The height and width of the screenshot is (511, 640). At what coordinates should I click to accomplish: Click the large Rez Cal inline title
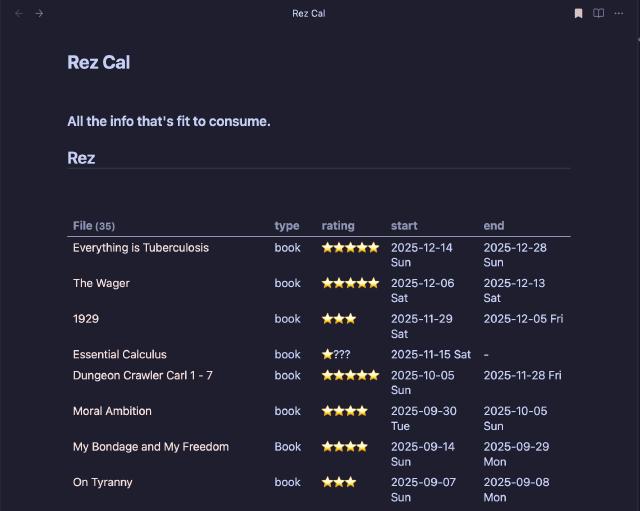point(99,62)
